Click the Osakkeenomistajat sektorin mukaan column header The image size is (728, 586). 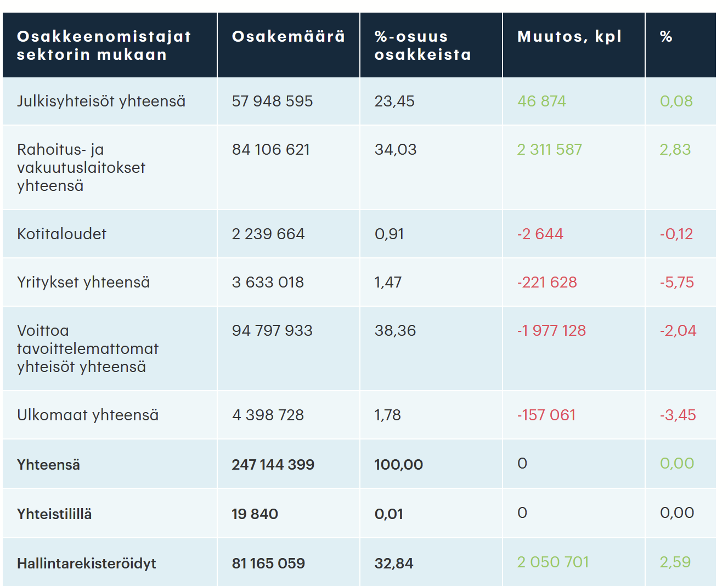tap(104, 46)
